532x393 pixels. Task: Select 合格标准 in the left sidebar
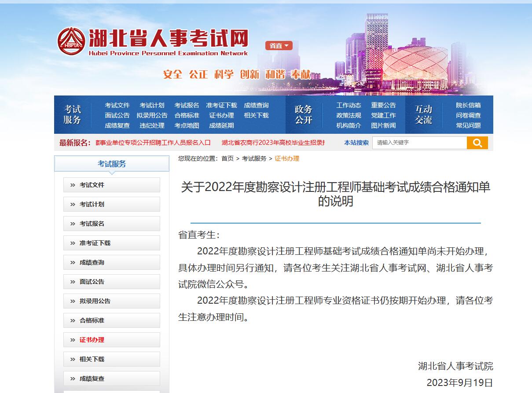coord(112,320)
